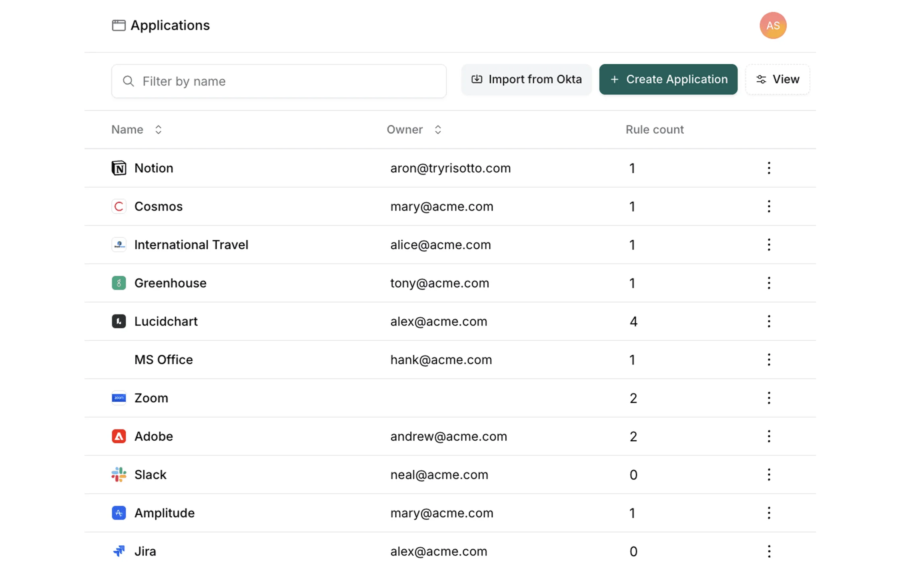Open the AS user avatar menu
The width and height of the screenshot is (900, 588).
point(773,26)
